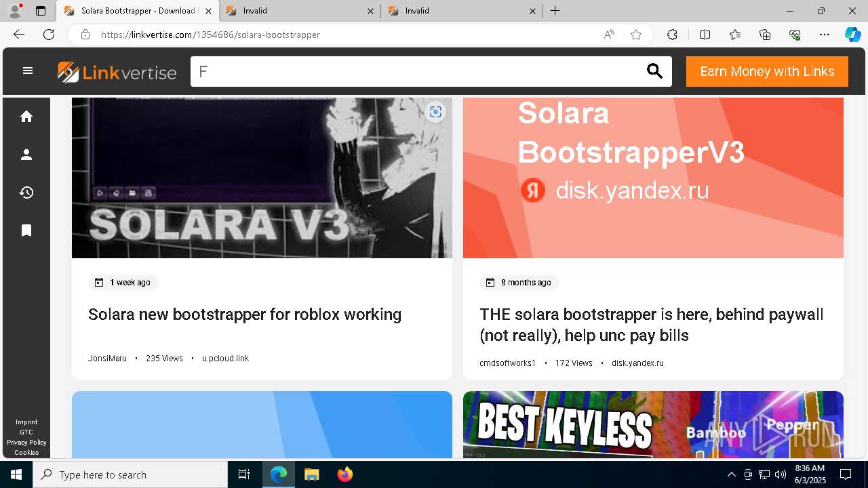Image resolution: width=868 pixels, height=488 pixels.
Task: Open the Favorites list
Action: click(735, 35)
